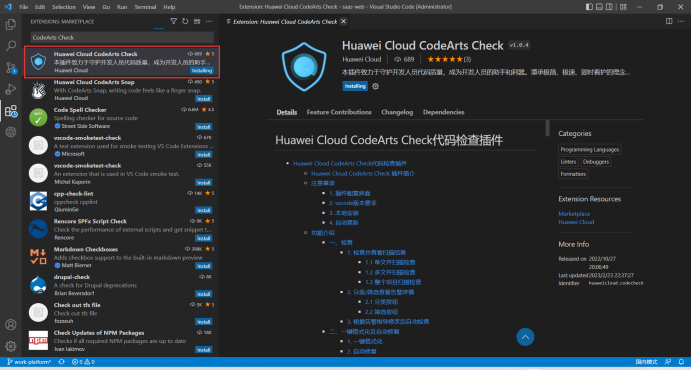
Task: Clear extensions search results icon
Action: (197, 21)
